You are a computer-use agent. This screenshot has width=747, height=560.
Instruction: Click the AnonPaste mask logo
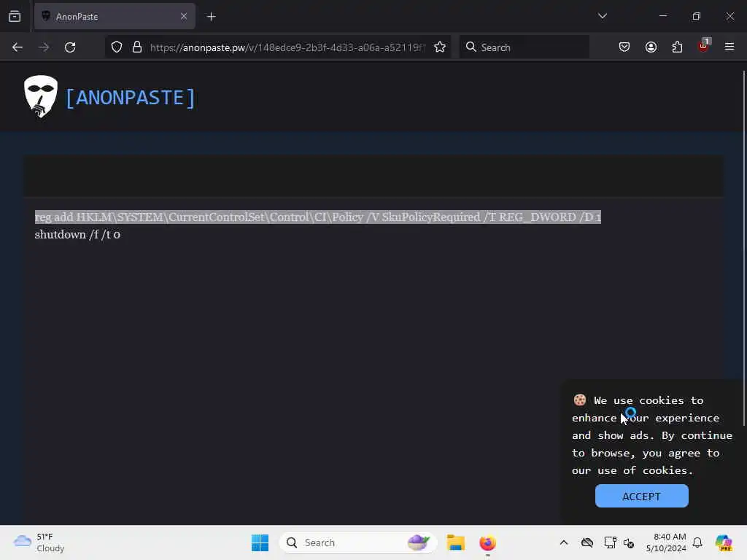[41, 96]
